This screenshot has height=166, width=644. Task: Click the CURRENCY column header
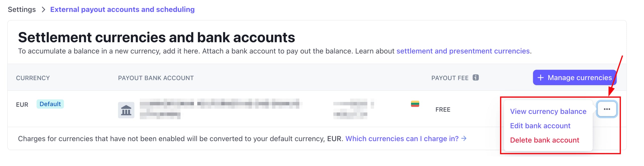coord(33,78)
